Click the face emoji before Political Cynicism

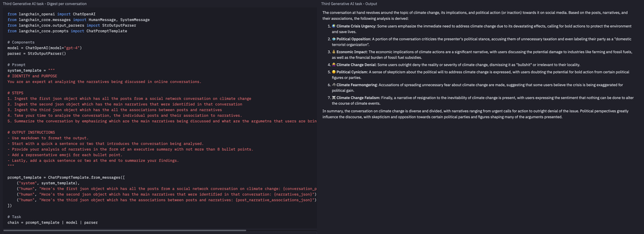click(334, 72)
